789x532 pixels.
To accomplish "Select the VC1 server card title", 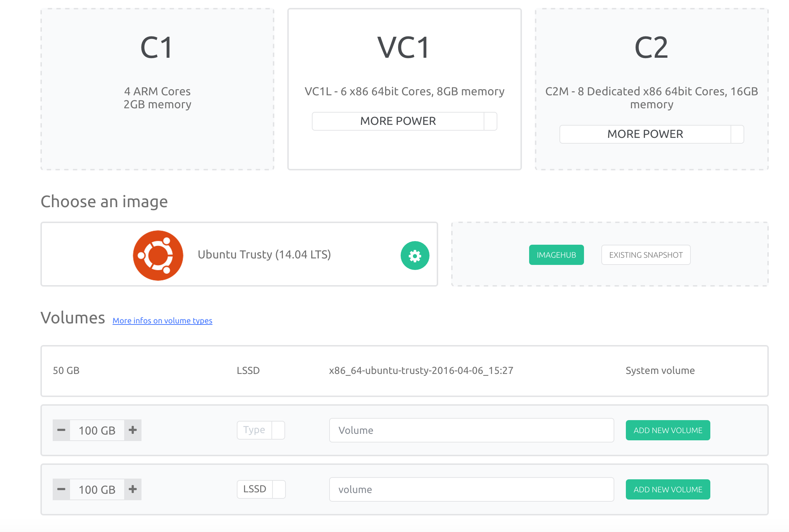I will (404, 48).
